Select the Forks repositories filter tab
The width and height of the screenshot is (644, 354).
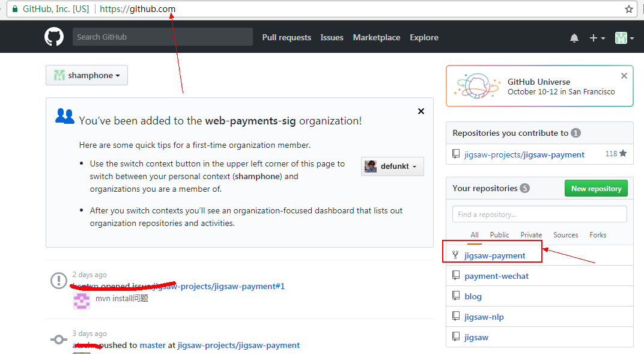(x=598, y=235)
